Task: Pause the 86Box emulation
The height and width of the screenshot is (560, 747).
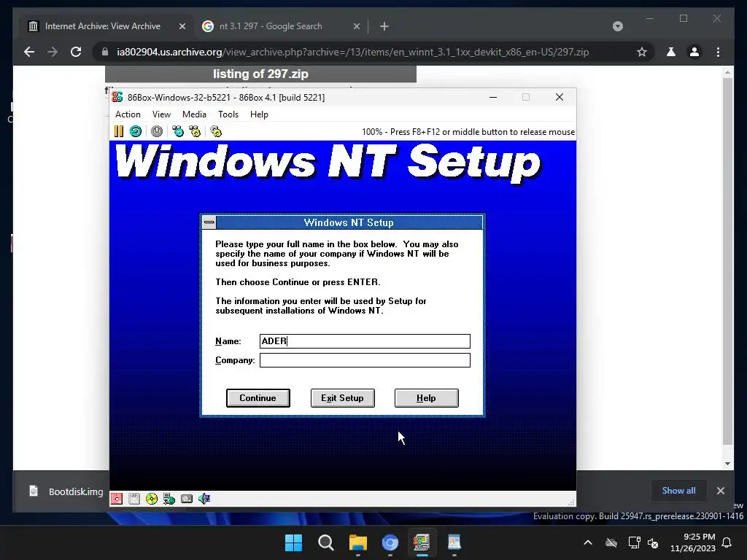Action: tap(119, 131)
